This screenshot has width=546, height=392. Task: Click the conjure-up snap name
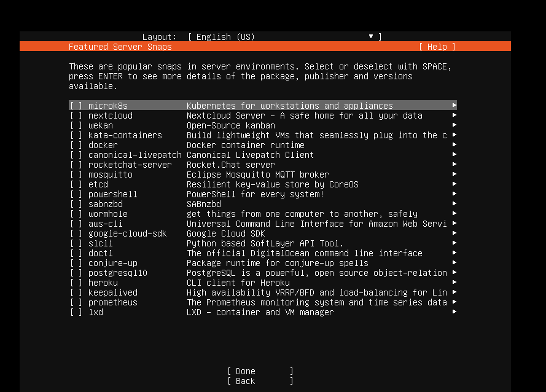point(113,263)
